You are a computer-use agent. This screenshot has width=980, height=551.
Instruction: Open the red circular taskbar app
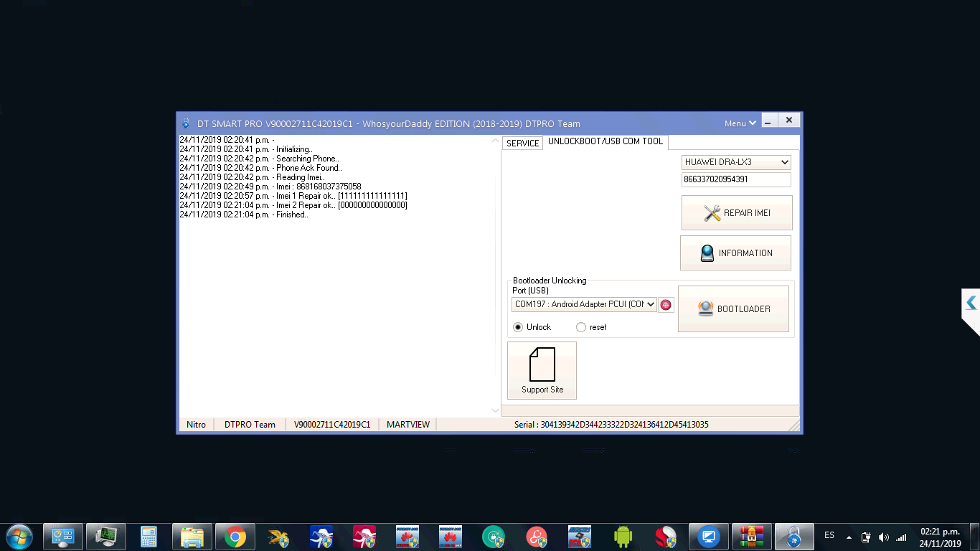[537, 537]
